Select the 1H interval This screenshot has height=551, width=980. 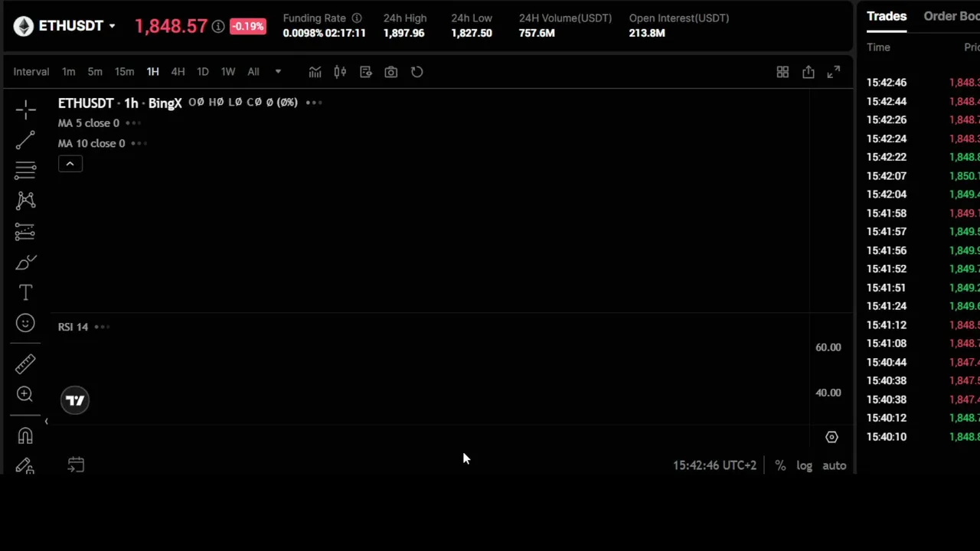(152, 72)
